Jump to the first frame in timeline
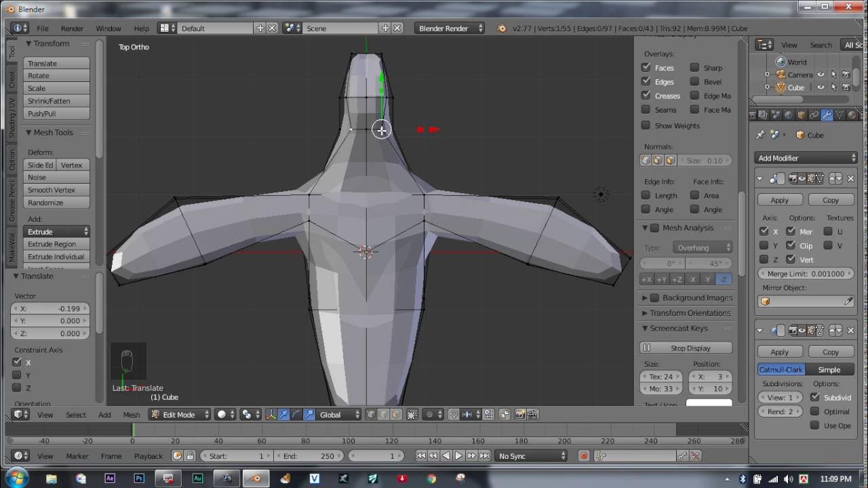The image size is (868, 488). point(420,456)
